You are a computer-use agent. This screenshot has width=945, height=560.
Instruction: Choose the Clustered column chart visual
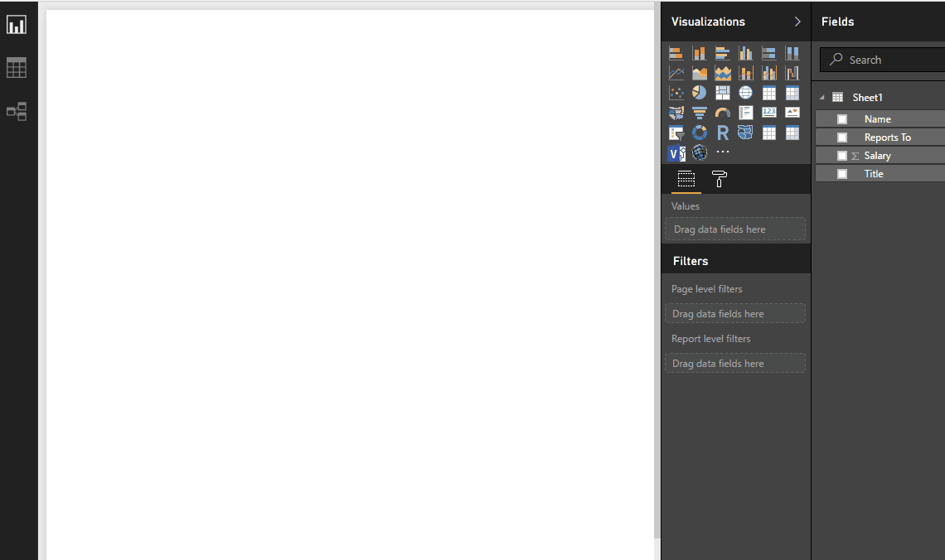point(745,54)
